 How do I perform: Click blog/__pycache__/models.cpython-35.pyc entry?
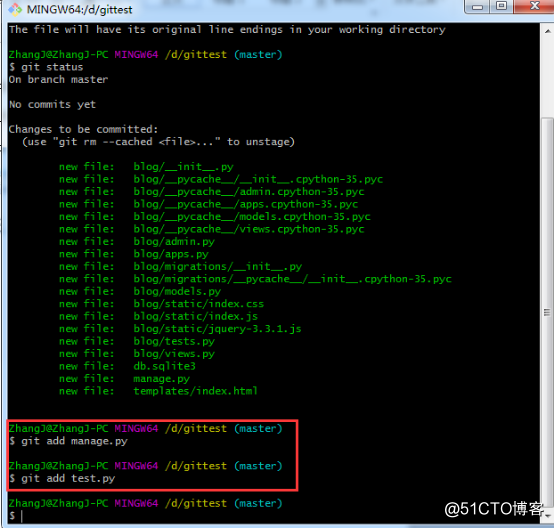pos(215,217)
